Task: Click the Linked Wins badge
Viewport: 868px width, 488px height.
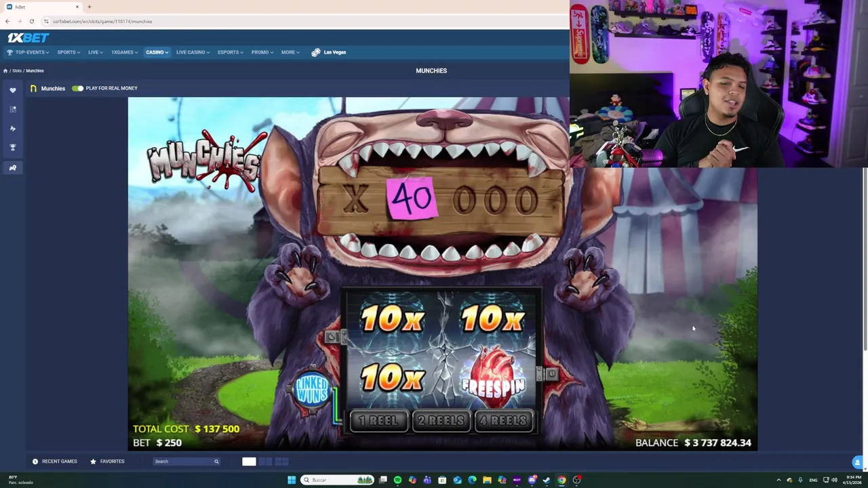Action: pyautogui.click(x=312, y=391)
